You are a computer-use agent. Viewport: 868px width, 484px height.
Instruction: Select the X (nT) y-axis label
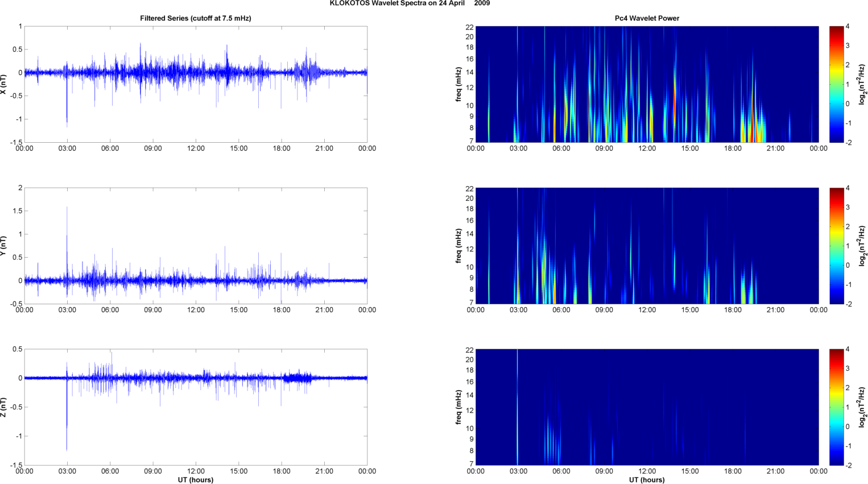[x=4, y=84]
